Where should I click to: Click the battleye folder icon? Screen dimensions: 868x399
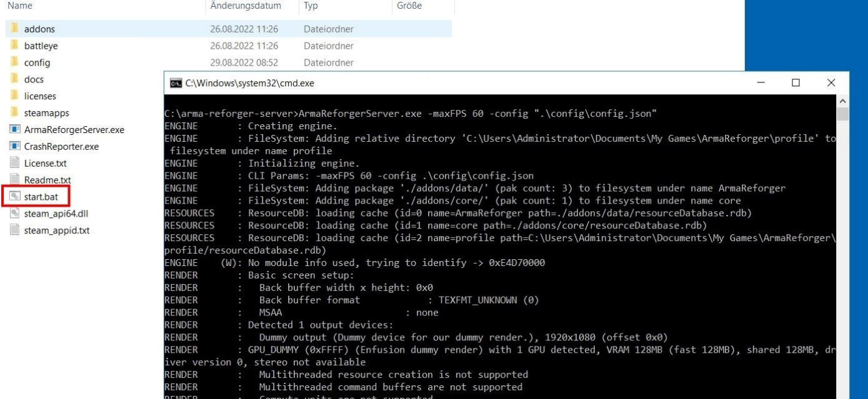pos(14,46)
